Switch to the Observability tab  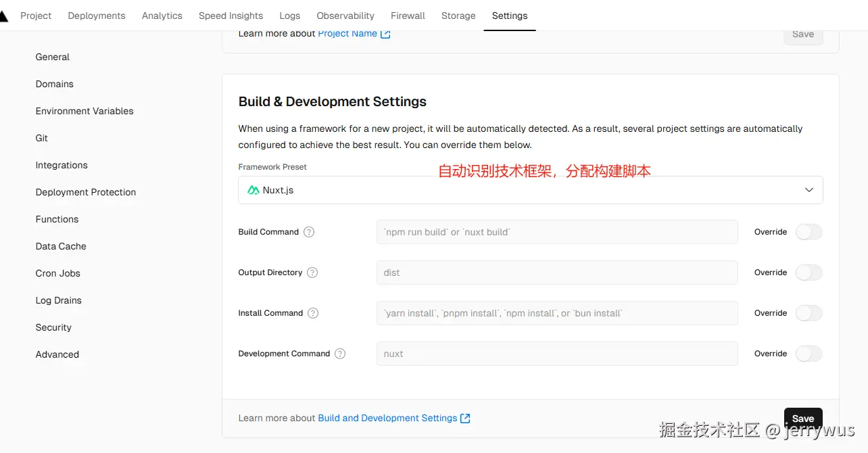pyautogui.click(x=345, y=16)
